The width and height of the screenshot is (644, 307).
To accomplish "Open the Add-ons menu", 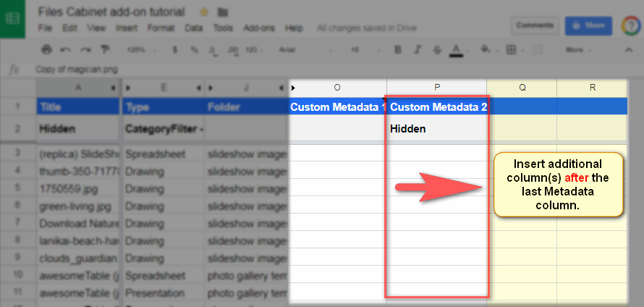I will point(258,28).
